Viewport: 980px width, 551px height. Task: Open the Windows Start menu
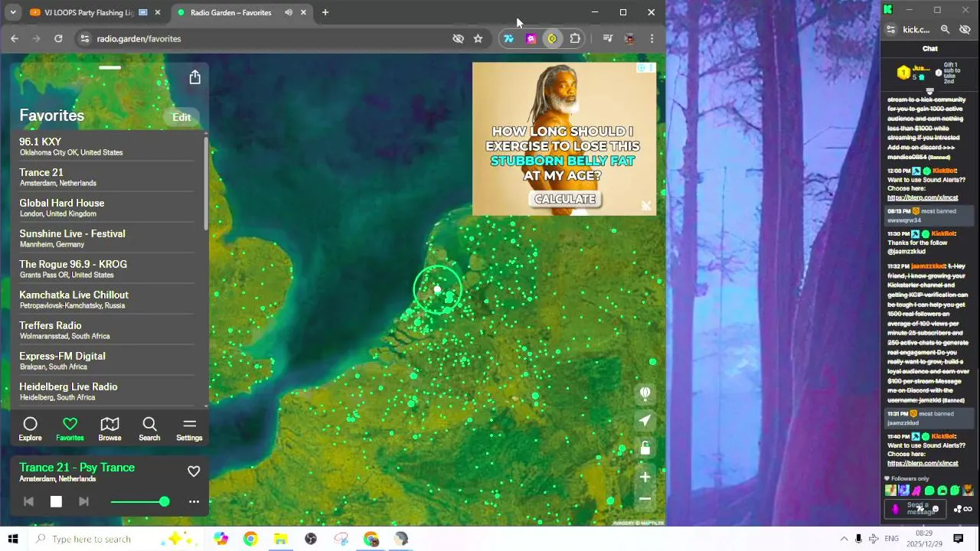[13, 539]
